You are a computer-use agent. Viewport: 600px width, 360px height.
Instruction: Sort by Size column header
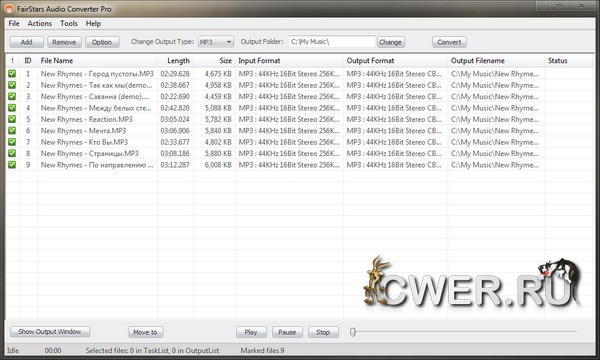coord(214,60)
